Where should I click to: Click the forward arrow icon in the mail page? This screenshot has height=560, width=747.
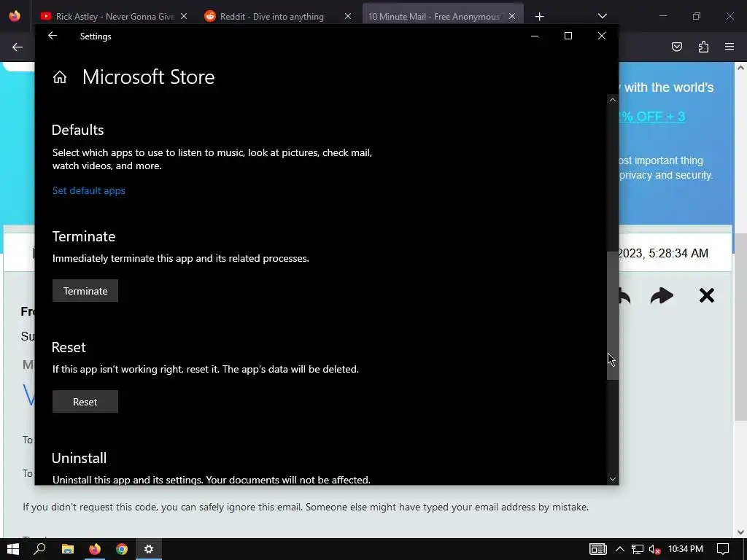662,296
